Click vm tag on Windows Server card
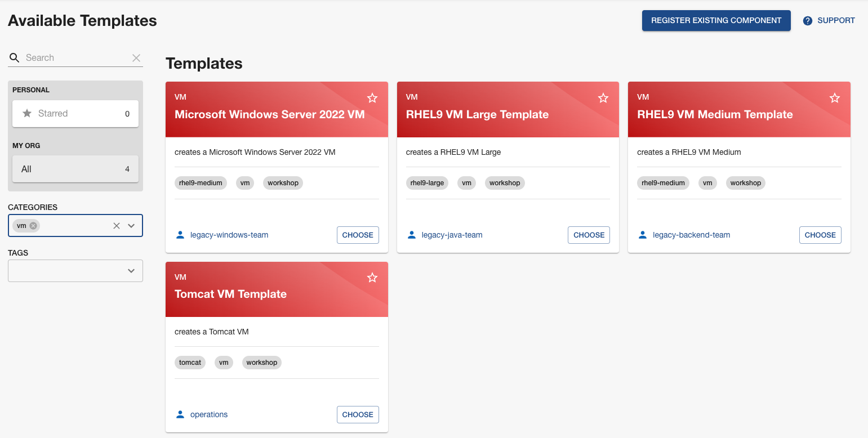 click(x=245, y=183)
